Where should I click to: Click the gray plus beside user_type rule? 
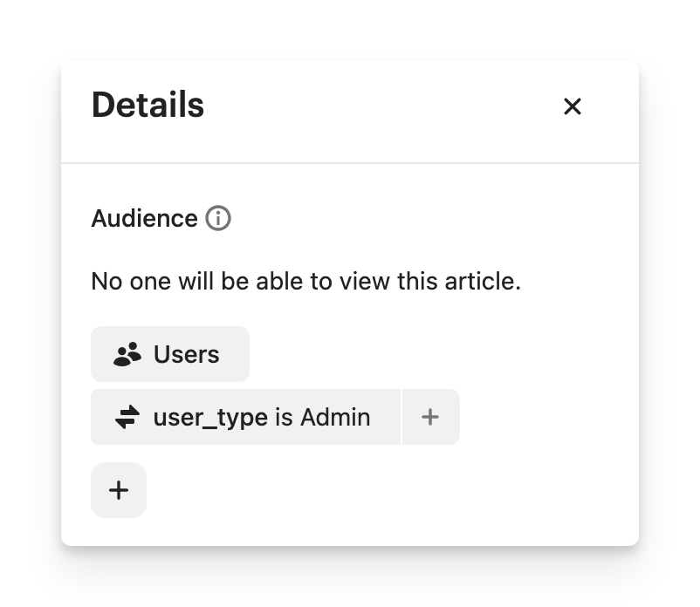point(429,418)
